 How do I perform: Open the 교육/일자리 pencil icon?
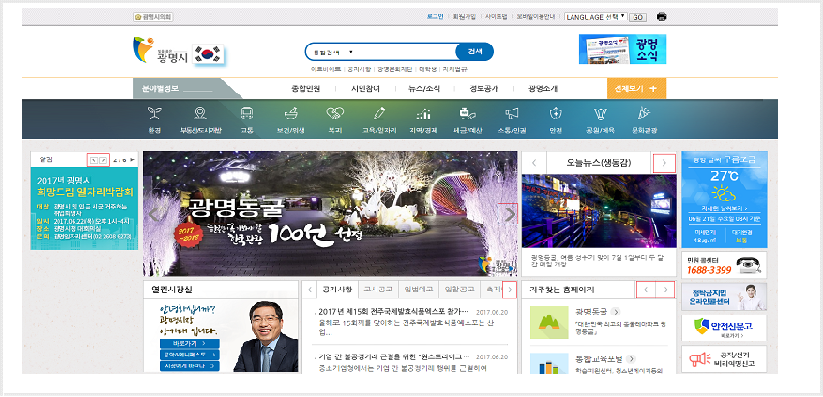pos(379,113)
